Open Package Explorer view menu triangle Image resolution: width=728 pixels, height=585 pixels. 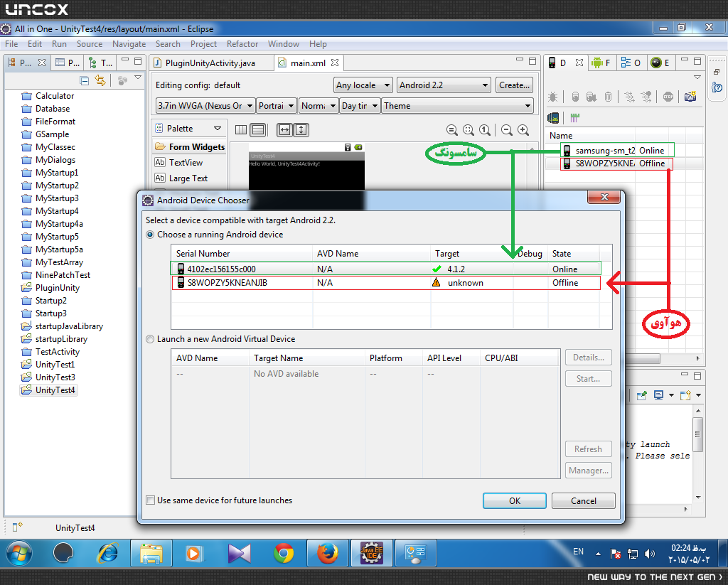pos(138,77)
